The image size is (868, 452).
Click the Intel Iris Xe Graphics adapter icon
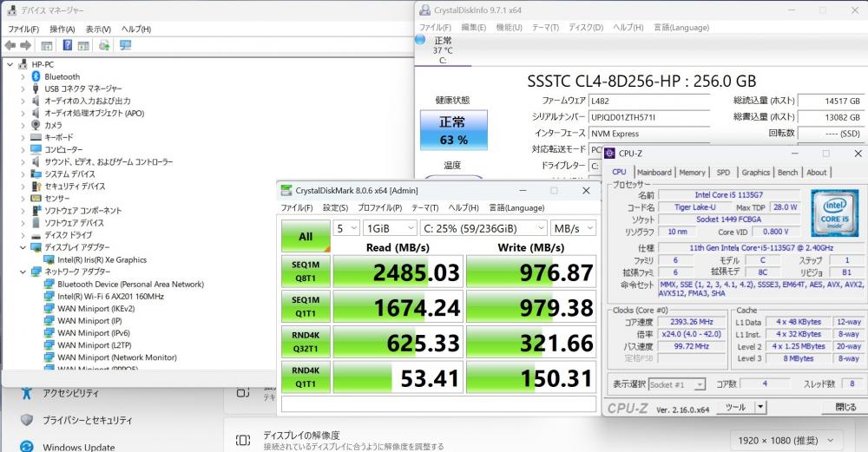49,259
